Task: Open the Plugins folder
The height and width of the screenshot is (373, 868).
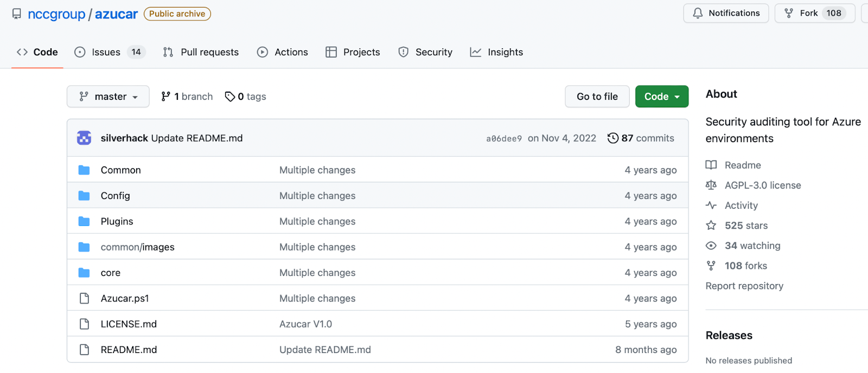Action: point(117,221)
